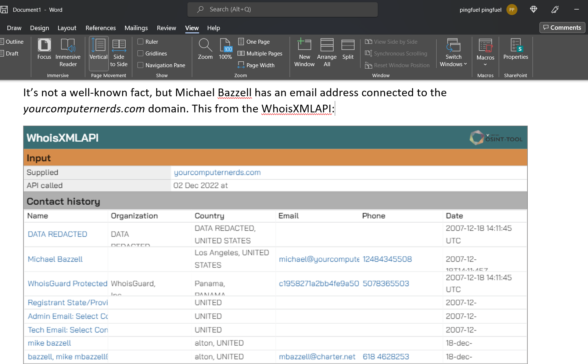
Task: Click the DATA REDACTED name link
Action: [57, 234]
